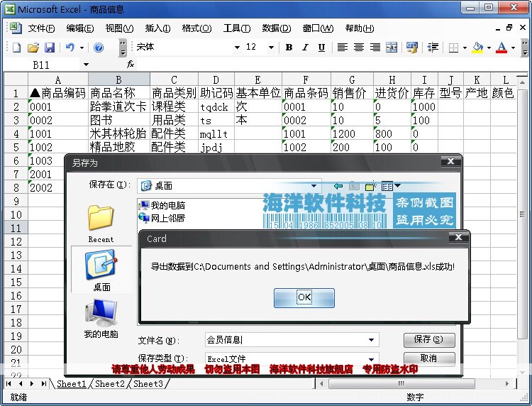Open the 文件(F) menu

point(41,28)
